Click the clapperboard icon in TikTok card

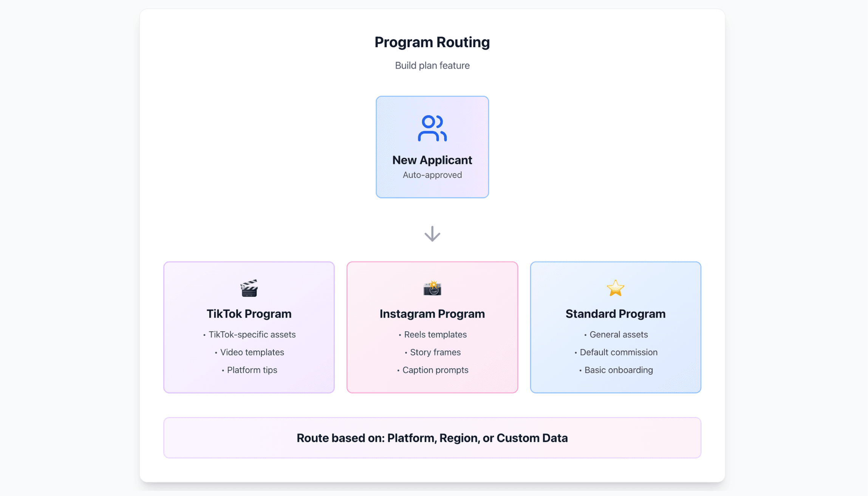coord(249,288)
